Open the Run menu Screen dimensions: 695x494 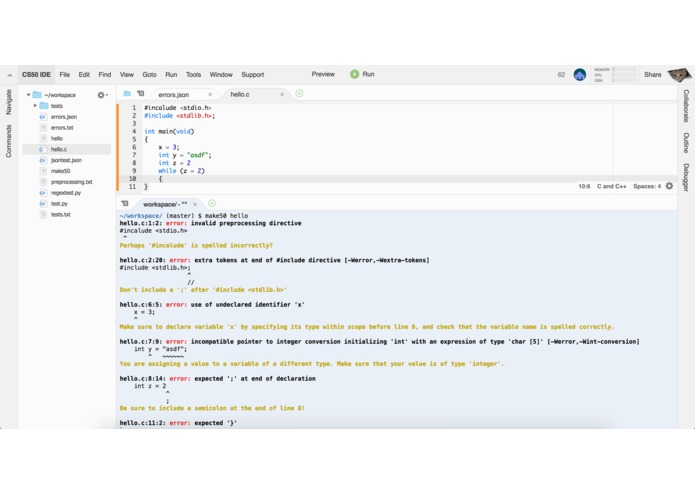pos(171,75)
